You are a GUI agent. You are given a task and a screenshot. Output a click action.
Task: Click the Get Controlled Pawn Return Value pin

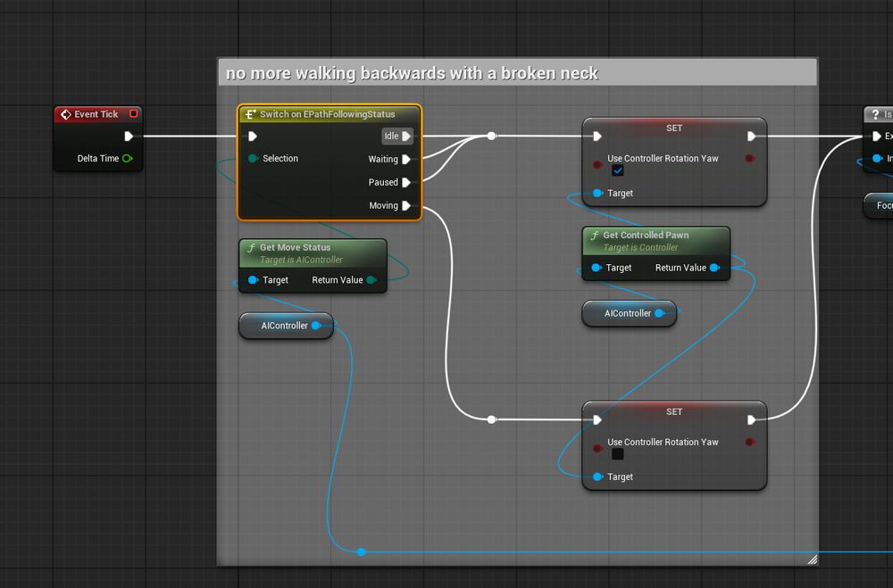pyautogui.click(x=714, y=268)
